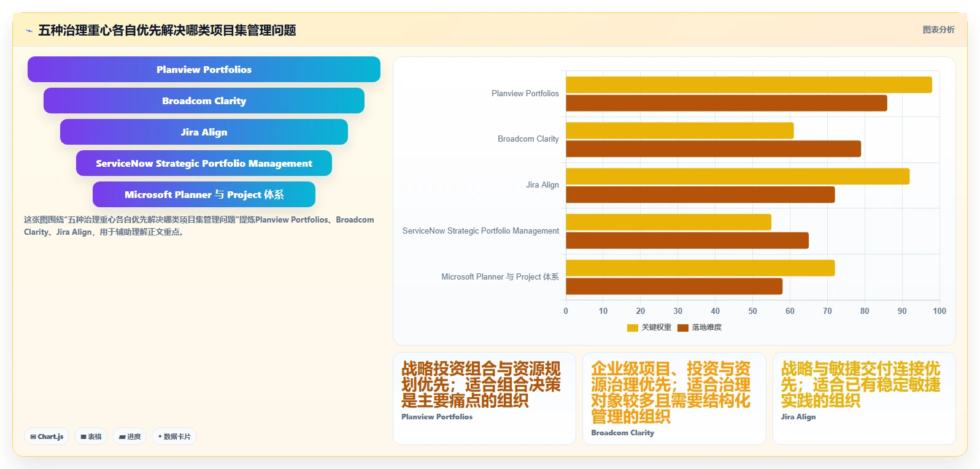Click the x-axis tick label 50
The image size is (980, 469).
coord(752,311)
